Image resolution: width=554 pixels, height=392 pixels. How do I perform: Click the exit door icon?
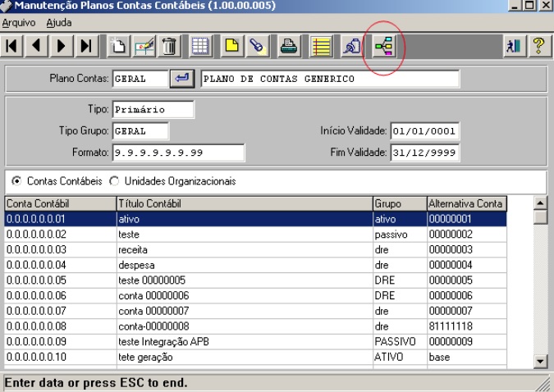coord(515,46)
